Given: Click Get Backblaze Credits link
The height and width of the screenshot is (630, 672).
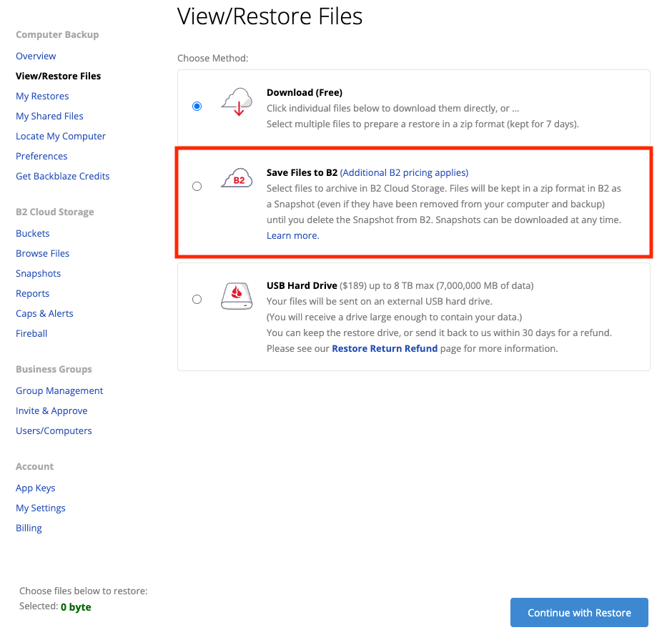Looking at the screenshot, I should pyautogui.click(x=63, y=176).
